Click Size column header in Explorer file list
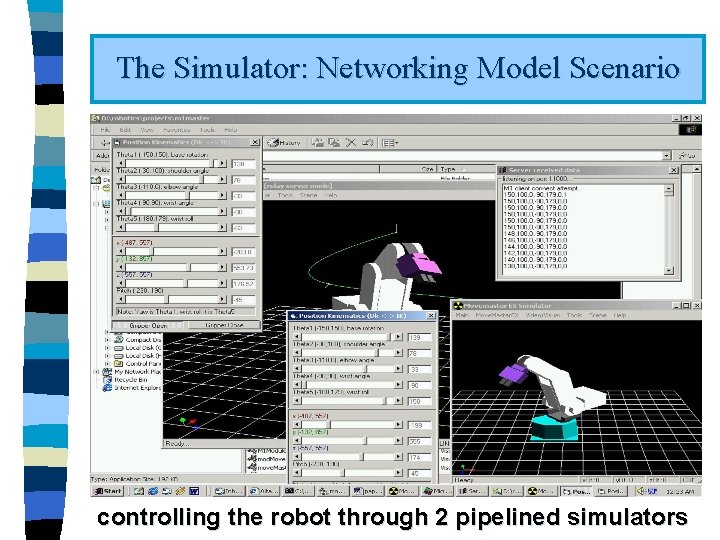 407,169
